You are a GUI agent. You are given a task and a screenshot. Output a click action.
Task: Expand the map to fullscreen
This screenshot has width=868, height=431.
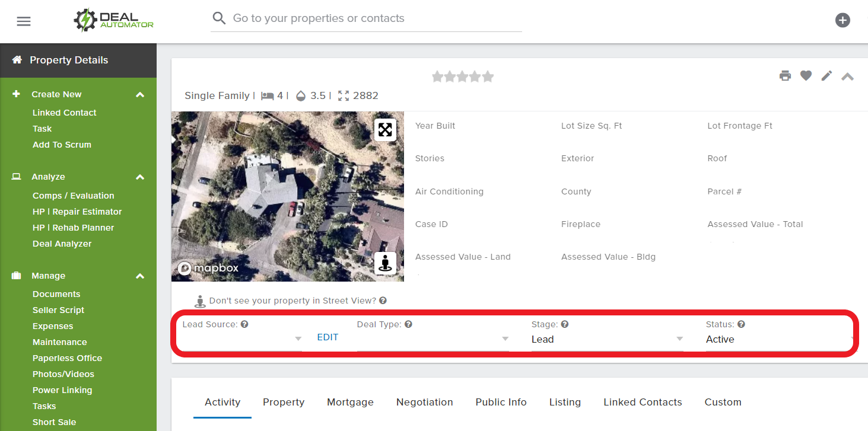385,130
